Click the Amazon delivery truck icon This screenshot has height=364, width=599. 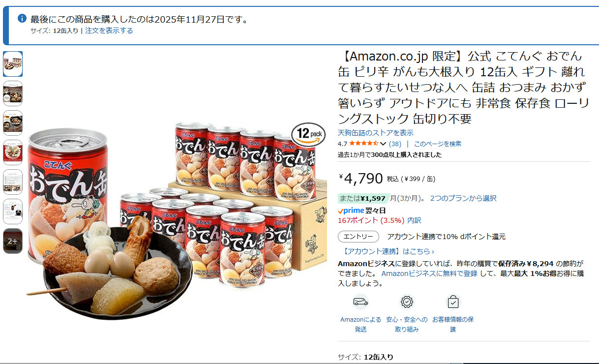coord(360,302)
